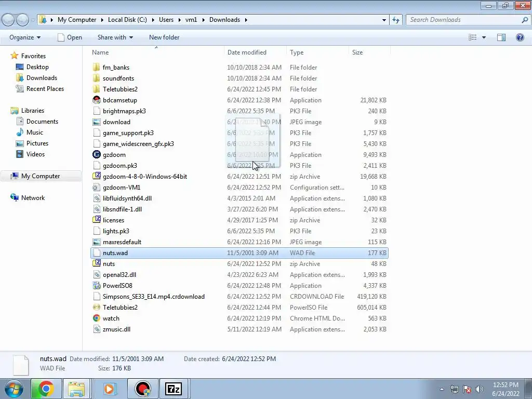
Task: Select the Teletubbies2 PowerISO file icon
Action: coord(96,307)
